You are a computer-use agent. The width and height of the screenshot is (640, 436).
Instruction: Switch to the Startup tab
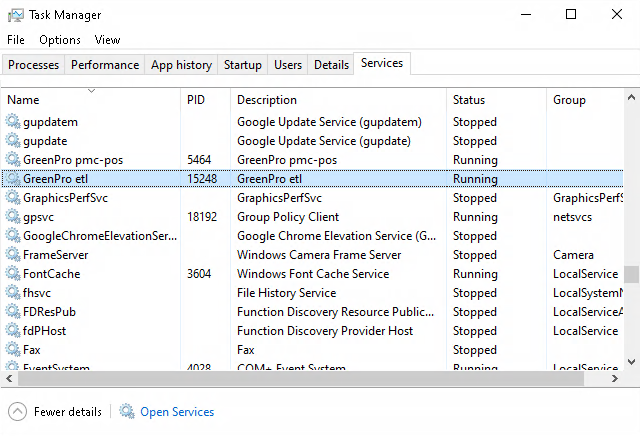click(x=242, y=65)
